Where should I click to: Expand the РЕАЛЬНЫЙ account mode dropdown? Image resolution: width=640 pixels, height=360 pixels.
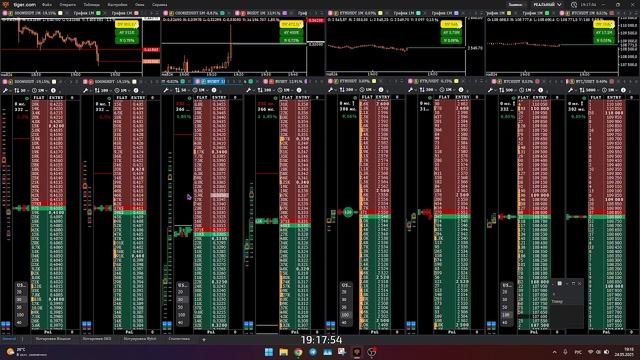pos(547,4)
